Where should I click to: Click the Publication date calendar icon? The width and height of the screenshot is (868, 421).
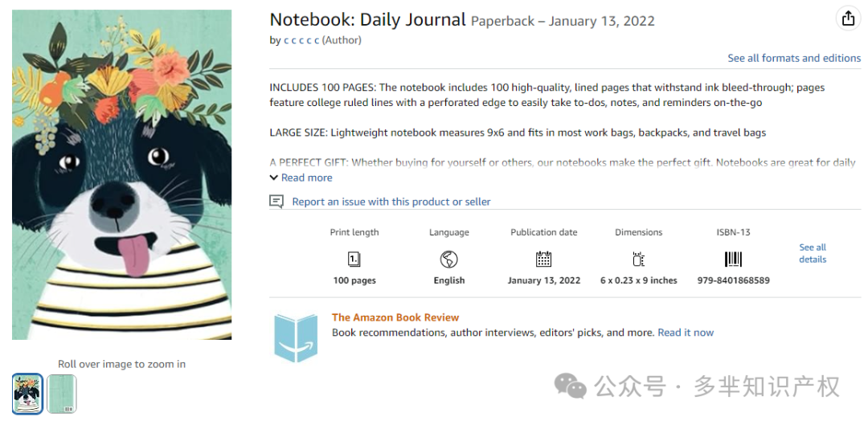(x=543, y=259)
